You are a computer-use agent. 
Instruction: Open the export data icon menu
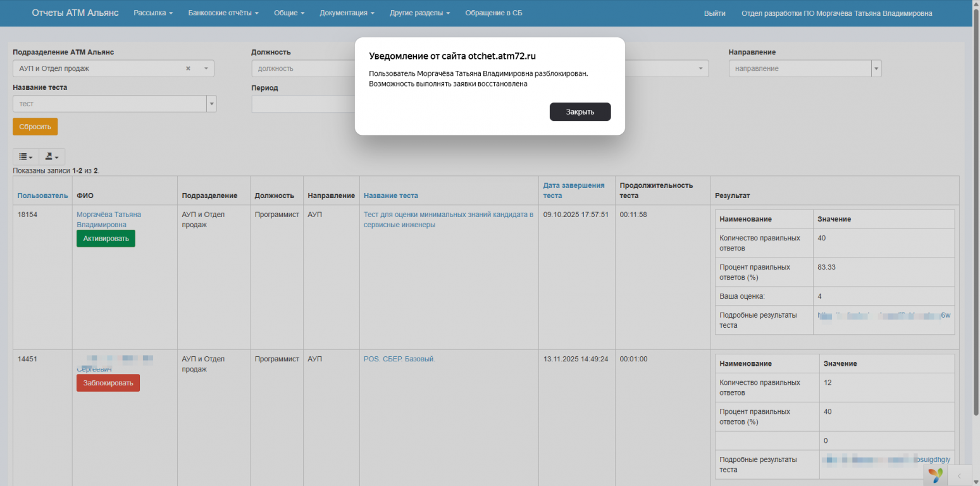click(52, 157)
